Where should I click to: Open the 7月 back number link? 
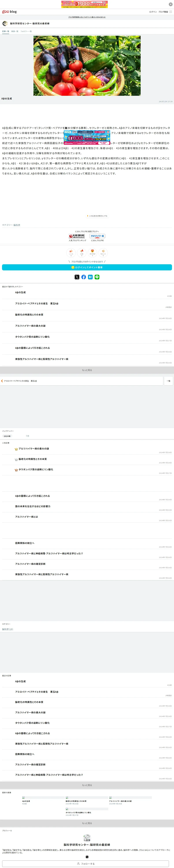[28, 436]
